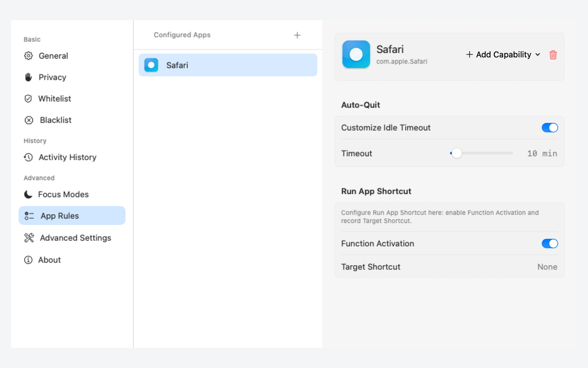Click the Advanced Settings tools icon
The width and height of the screenshot is (588, 368).
pos(29,238)
